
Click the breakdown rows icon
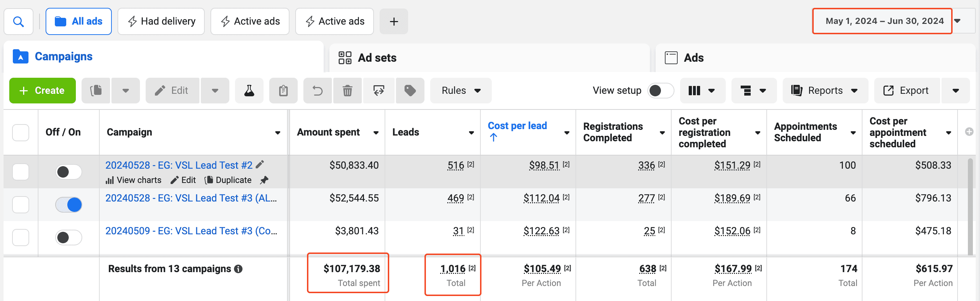[754, 91]
